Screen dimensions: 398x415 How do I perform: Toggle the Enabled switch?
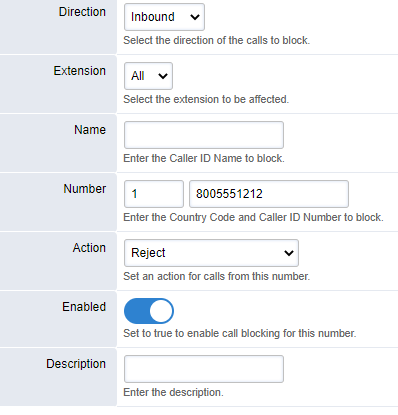pyautogui.click(x=149, y=311)
